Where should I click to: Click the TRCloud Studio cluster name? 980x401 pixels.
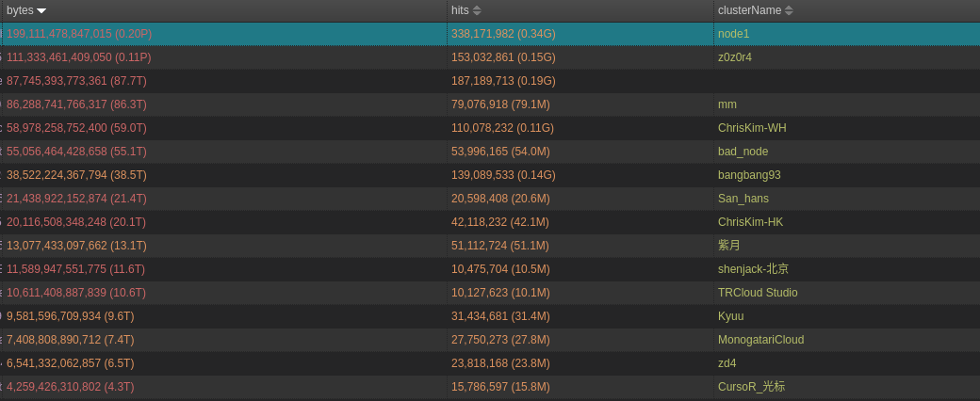pyautogui.click(x=758, y=293)
